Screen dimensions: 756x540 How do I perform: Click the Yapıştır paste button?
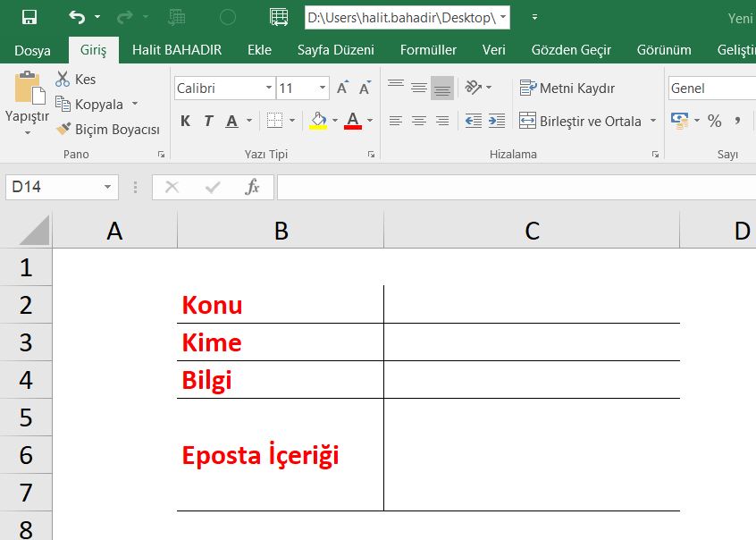click(x=28, y=102)
